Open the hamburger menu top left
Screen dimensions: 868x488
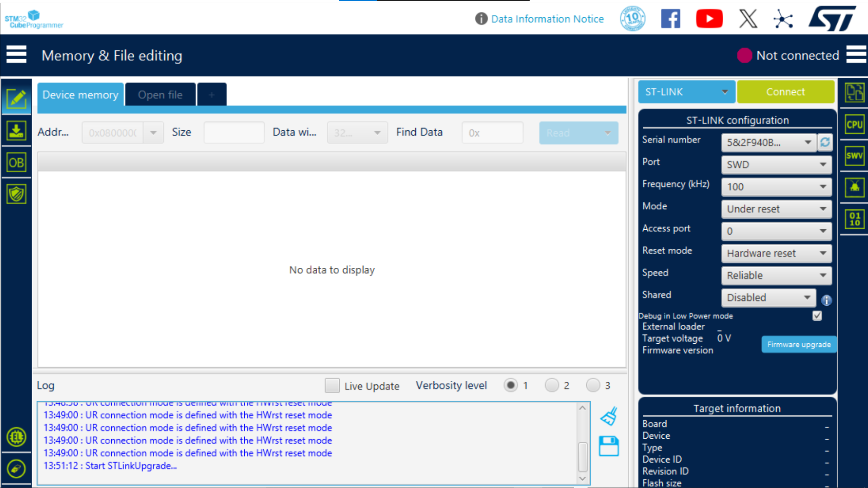coord(17,54)
